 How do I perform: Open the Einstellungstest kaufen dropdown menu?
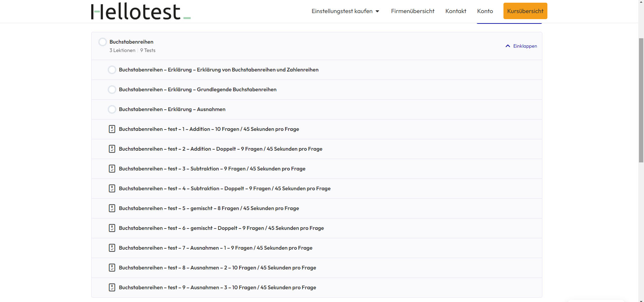click(345, 11)
